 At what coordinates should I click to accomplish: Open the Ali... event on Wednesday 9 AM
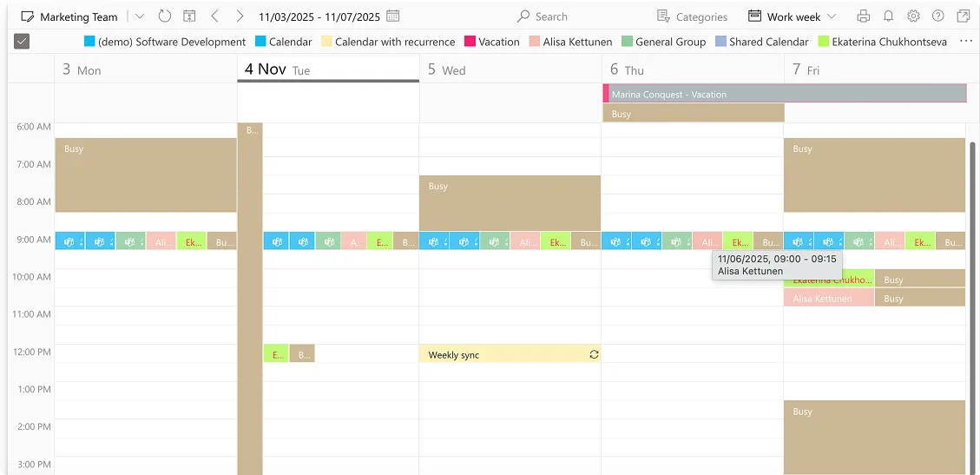tap(525, 241)
